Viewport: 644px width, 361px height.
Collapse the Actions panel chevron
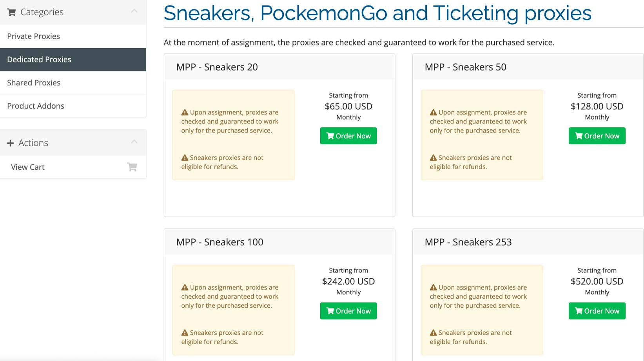pos(134,141)
